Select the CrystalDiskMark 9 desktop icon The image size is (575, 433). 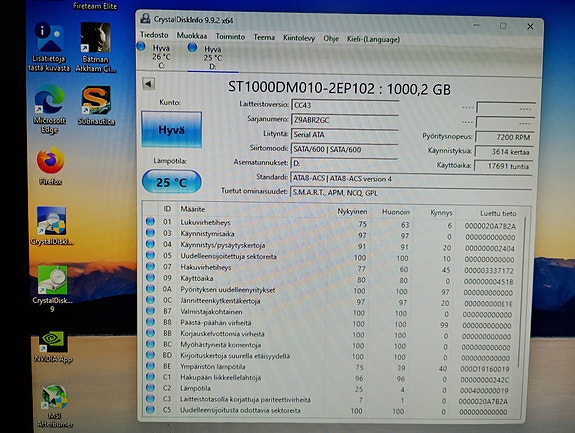[x=52, y=288]
